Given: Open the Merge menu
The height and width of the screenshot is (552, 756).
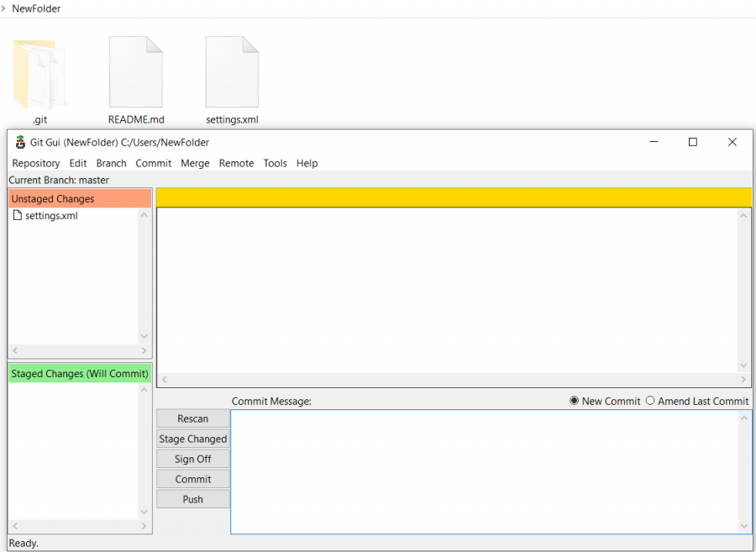Looking at the screenshot, I should coord(195,163).
